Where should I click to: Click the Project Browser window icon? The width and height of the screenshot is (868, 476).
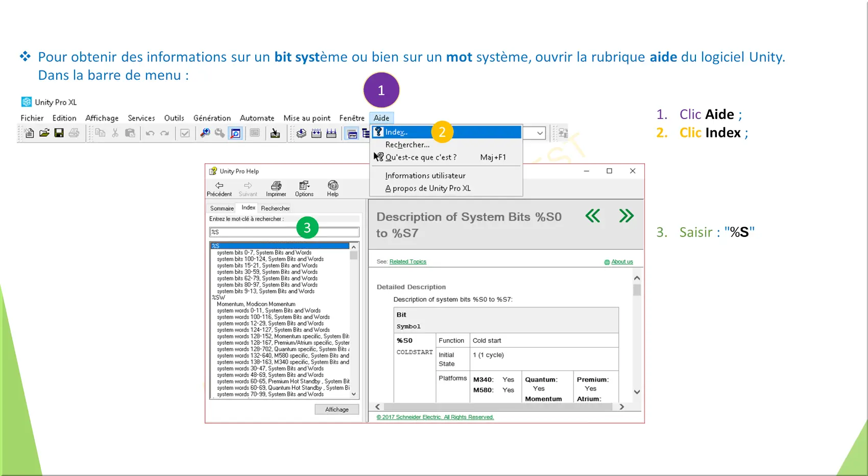[352, 134]
